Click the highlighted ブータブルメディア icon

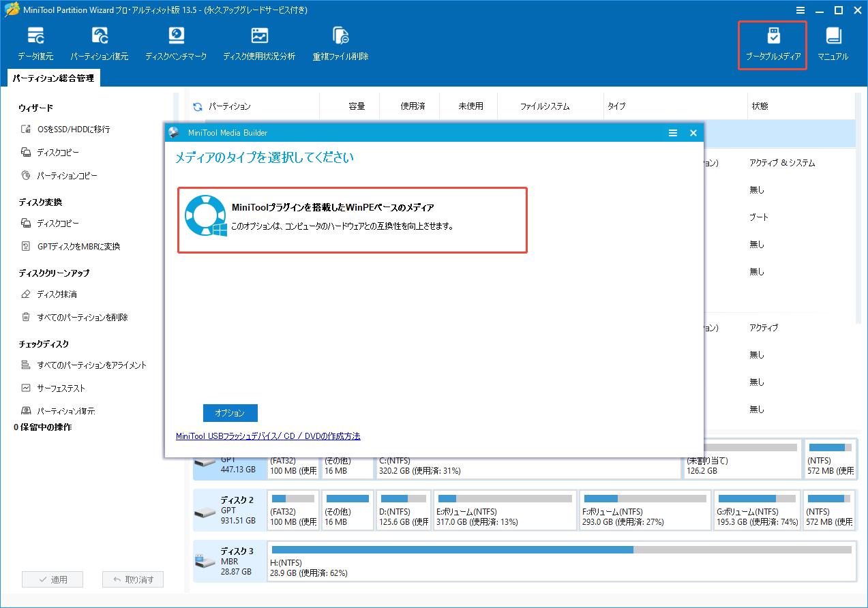(x=773, y=42)
